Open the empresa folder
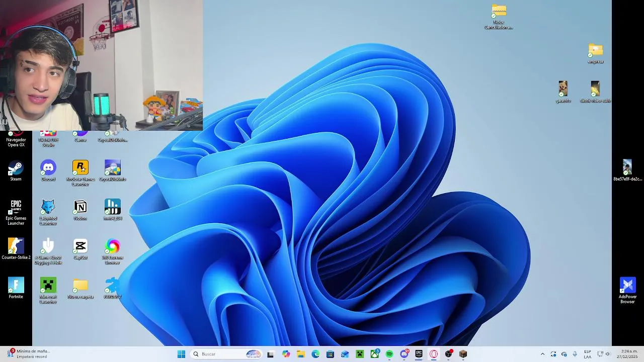 tap(595, 53)
